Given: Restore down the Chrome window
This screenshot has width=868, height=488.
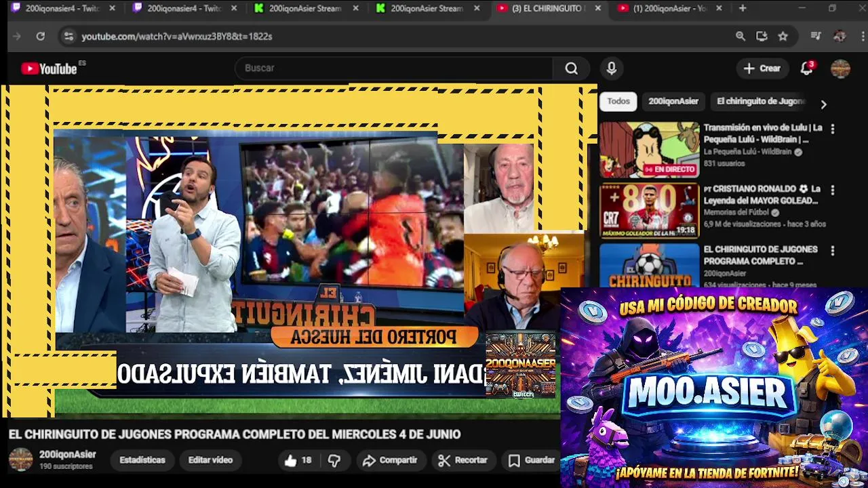Looking at the screenshot, I should [x=832, y=8].
